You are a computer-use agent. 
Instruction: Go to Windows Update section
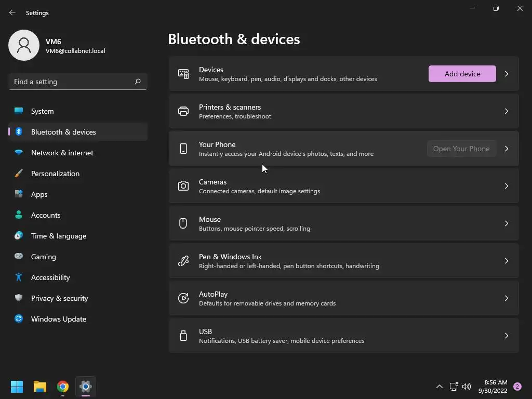[x=59, y=319]
